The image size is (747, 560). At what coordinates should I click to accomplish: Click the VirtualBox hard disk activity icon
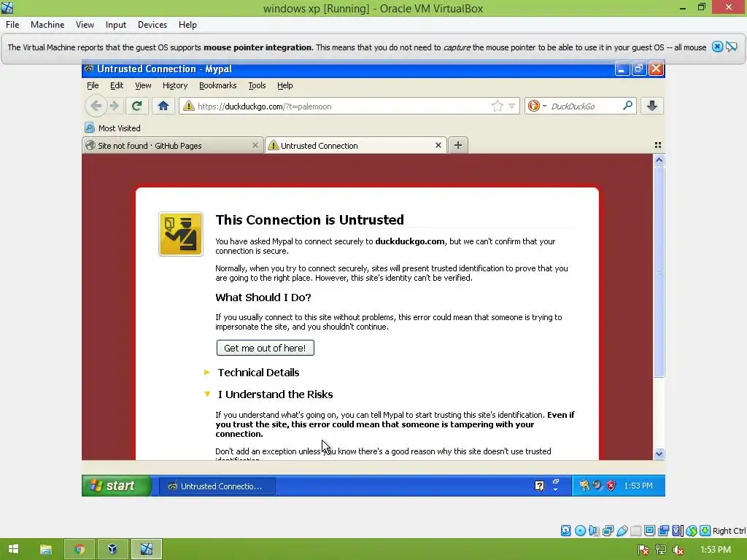(x=565, y=531)
